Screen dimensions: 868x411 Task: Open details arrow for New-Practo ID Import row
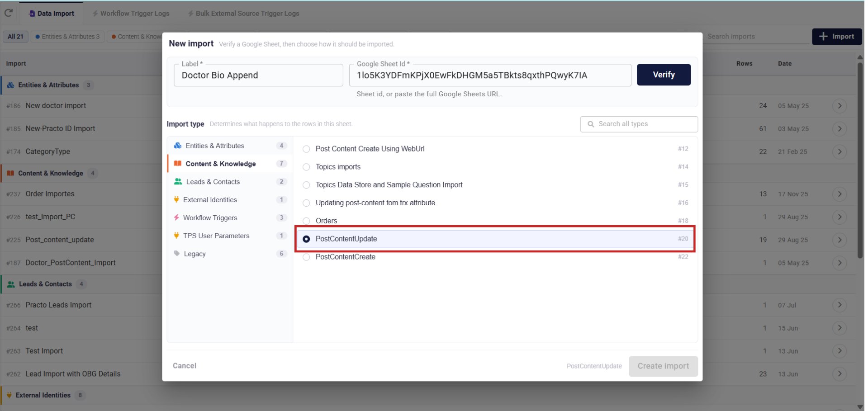(840, 129)
